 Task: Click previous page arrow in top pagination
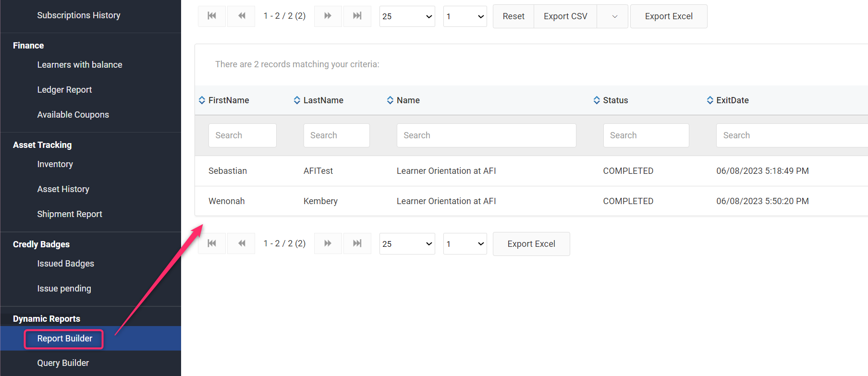pyautogui.click(x=241, y=16)
